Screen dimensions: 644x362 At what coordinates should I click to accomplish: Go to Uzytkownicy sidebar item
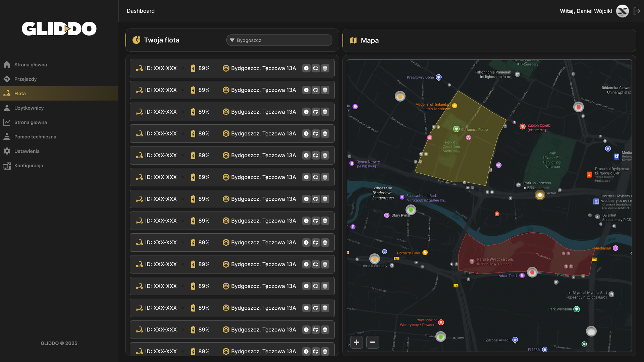tap(29, 108)
